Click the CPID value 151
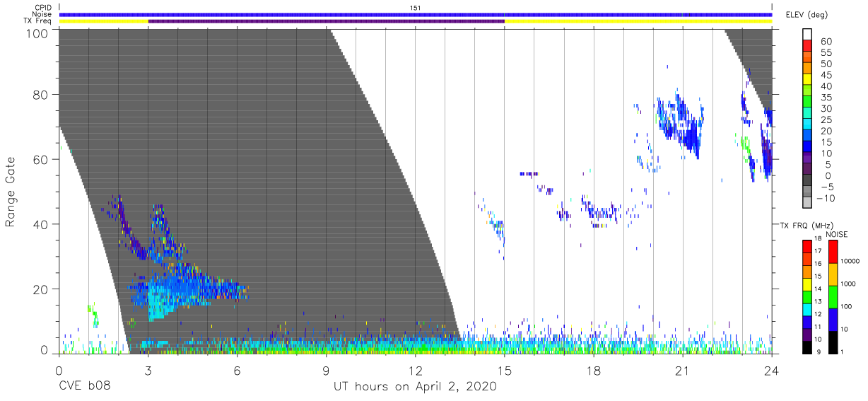Image resolution: width=868 pixels, height=401 pixels. [416, 8]
